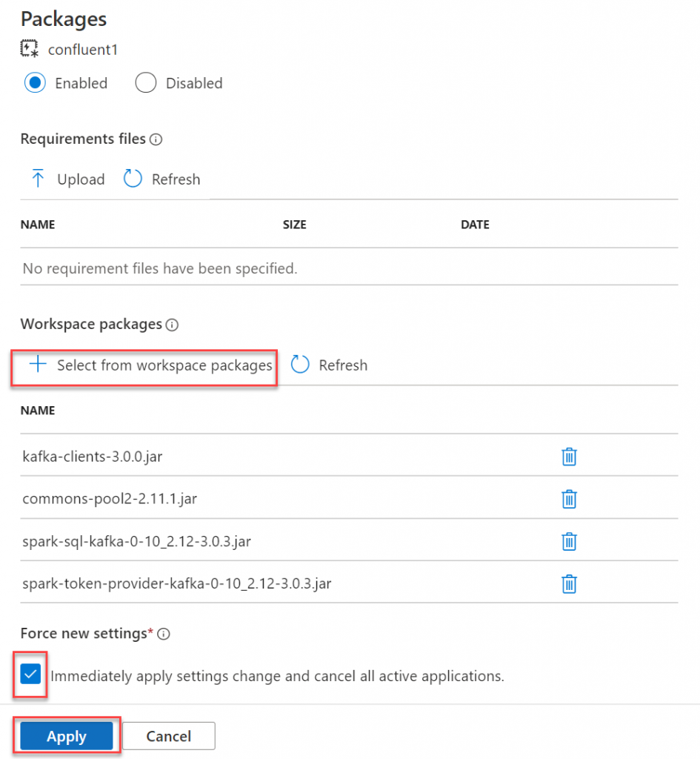The width and height of the screenshot is (700, 759).
Task: Delete kafka-clients-3.0.0.jar using its trash icon
Action: [569, 457]
